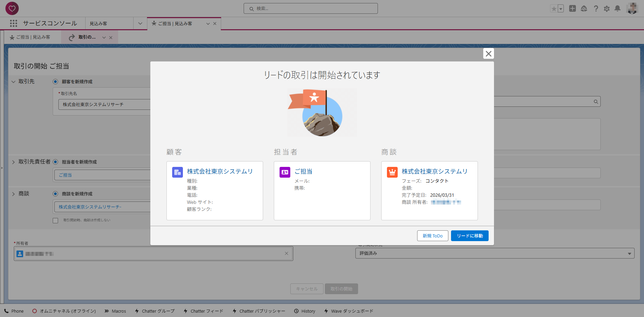Click the notifications bell icon
The image size is (644, 317).
pos(617,9)
